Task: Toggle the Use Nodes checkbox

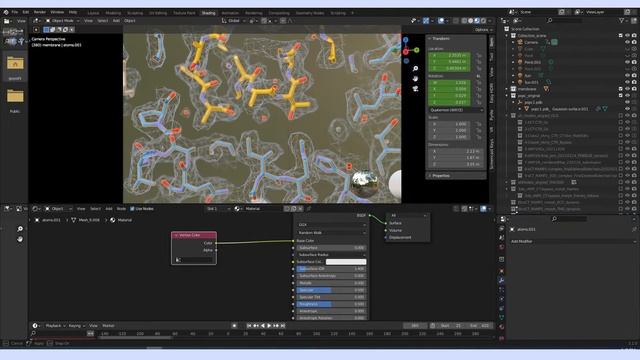Action: pyautogui.click(x=132, y=209)
